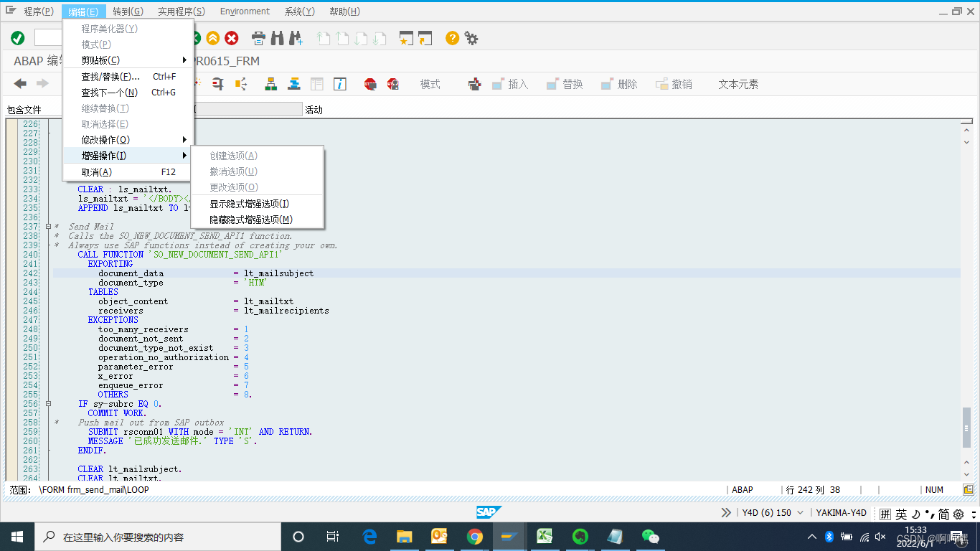Click 行 242 列 38 status field

tap(813, 490)
